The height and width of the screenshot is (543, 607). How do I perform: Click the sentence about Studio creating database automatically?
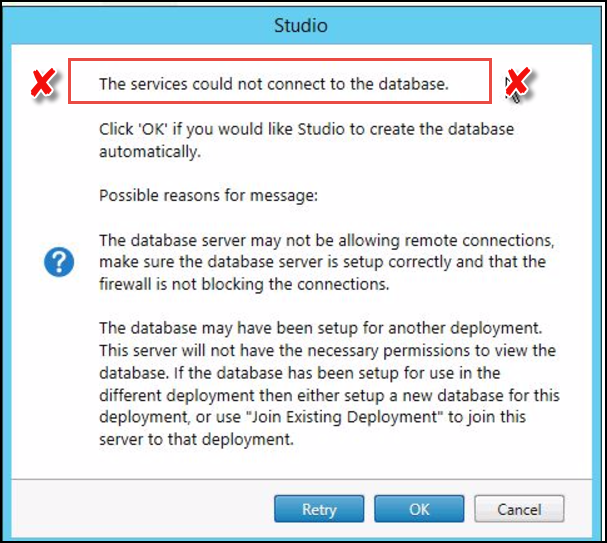pos(306,140)
